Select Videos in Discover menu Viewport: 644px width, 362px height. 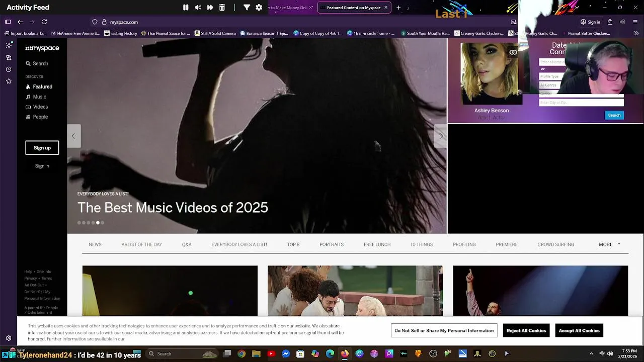point(37,107)
